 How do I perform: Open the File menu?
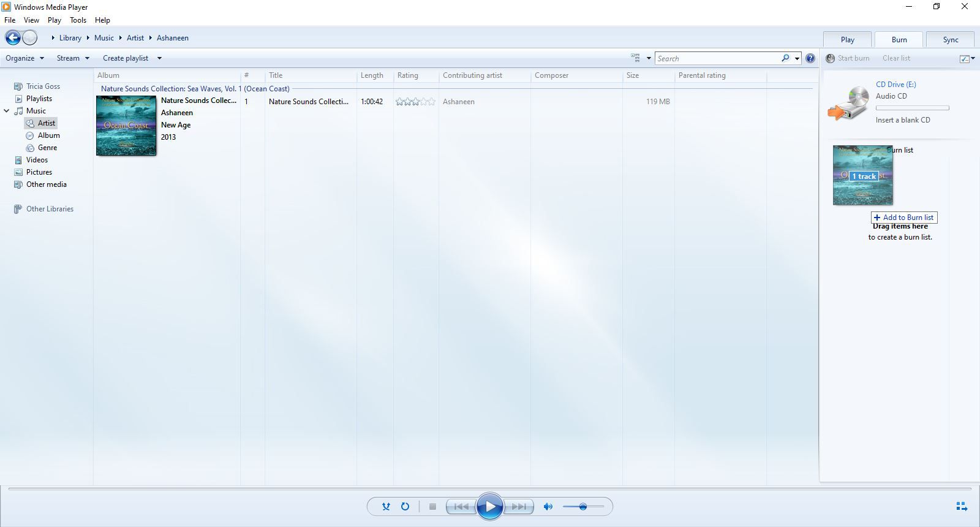pos(10,20)
